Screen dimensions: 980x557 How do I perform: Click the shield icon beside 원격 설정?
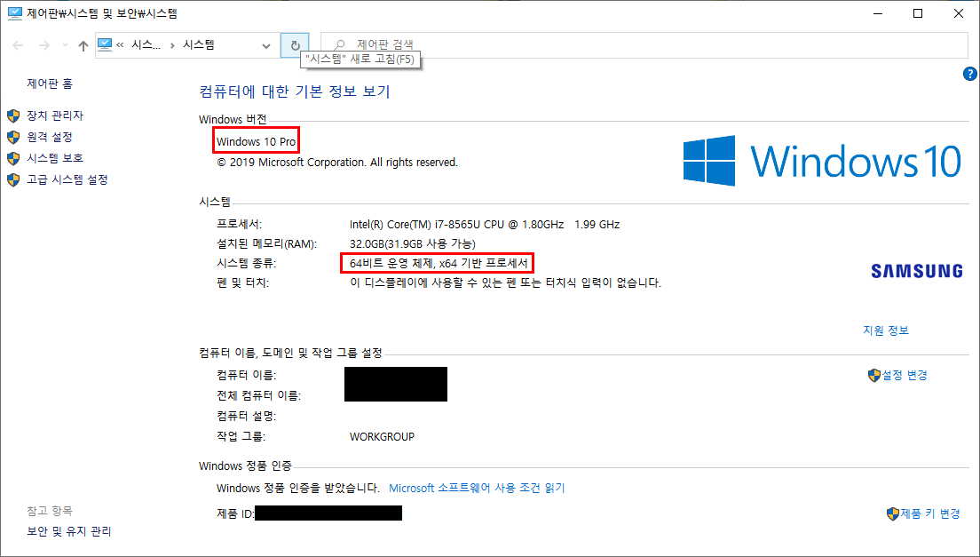point(13,137)
